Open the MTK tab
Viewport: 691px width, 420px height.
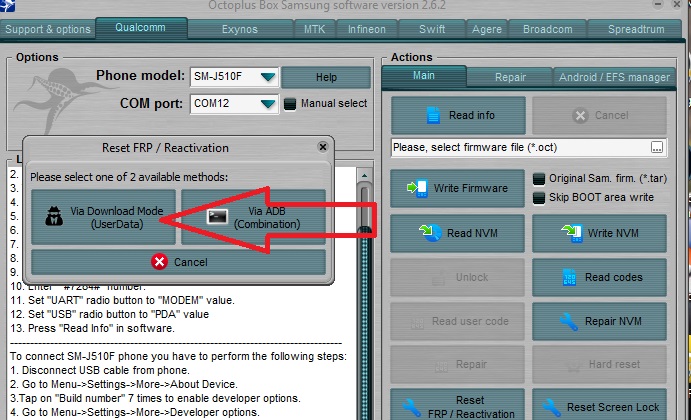pyautogui.click(x=314, y=29)
